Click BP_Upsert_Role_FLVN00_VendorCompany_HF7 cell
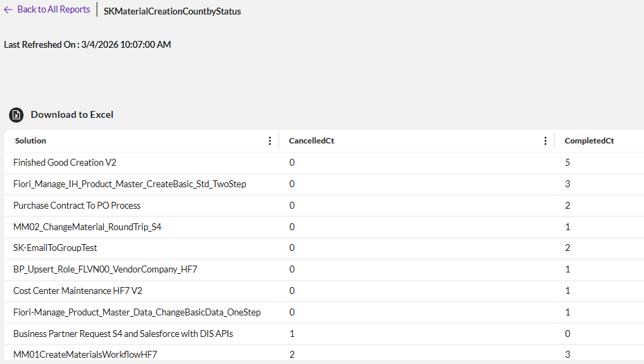 pyautogui.click(x=105, y=269)
